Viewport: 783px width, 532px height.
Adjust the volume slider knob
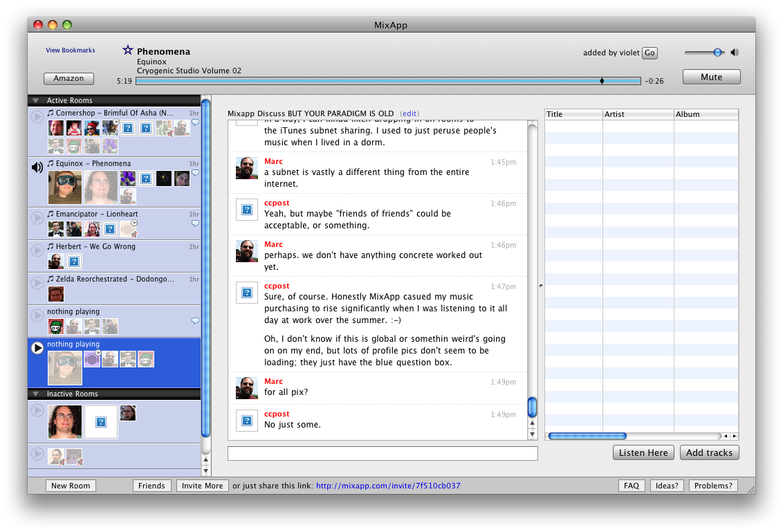(718, 53)
